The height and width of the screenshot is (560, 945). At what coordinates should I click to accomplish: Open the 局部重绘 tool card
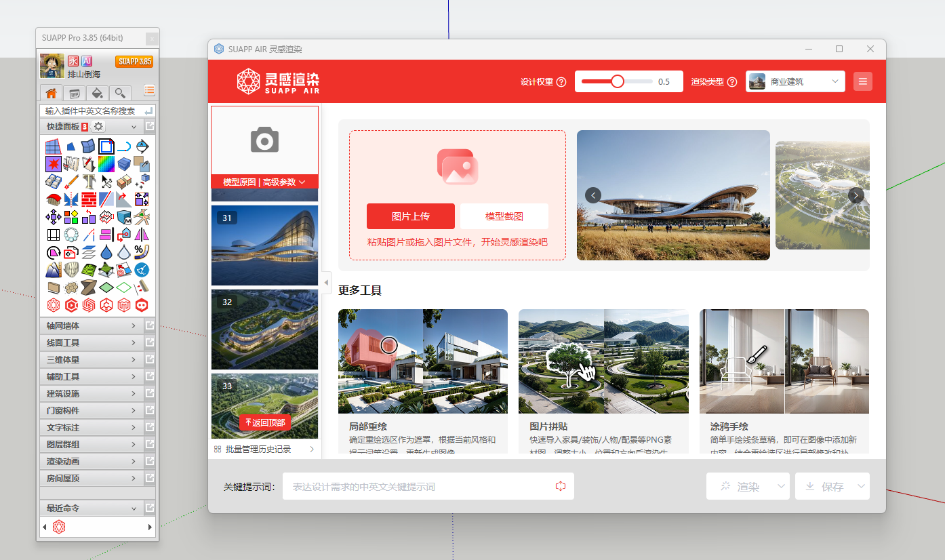tap(423, 382)
